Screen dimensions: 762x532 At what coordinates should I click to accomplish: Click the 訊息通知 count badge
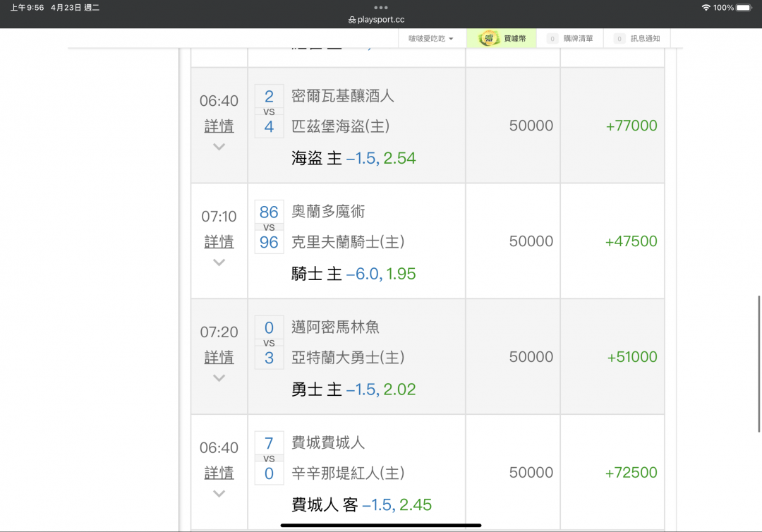click(x=619, y=39)
